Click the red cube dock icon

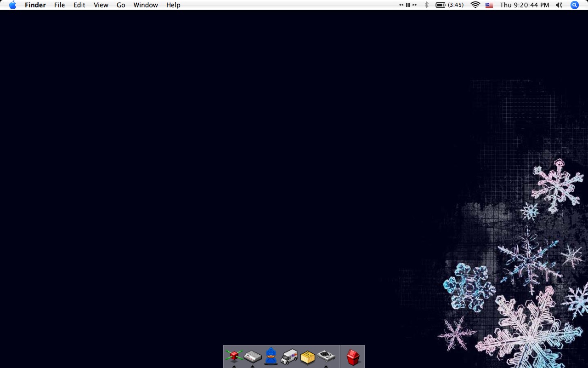pos(234,356)
